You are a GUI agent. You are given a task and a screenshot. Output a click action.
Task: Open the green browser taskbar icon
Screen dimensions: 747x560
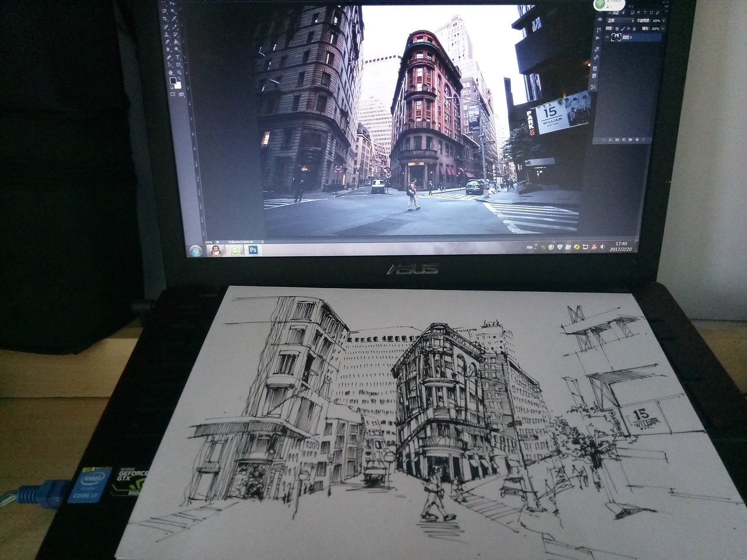point(235,250)
